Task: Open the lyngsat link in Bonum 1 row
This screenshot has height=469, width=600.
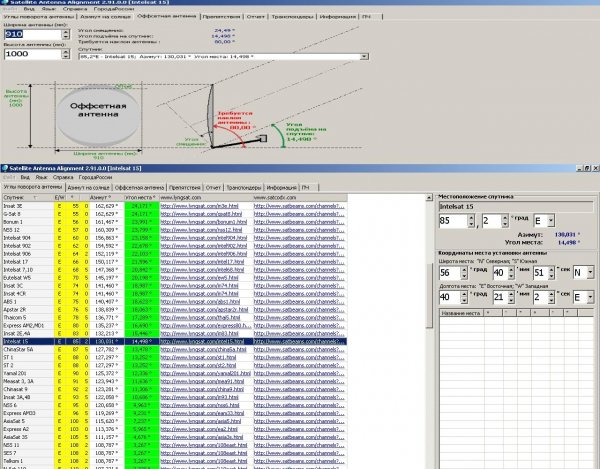Action: tap(204, 222)
